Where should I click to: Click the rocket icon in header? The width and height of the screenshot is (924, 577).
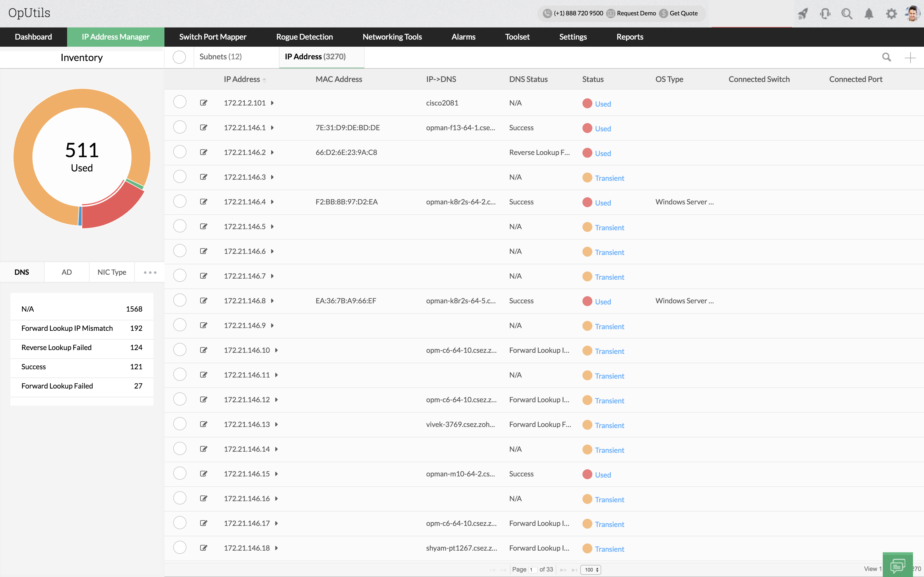click(802, 14)
